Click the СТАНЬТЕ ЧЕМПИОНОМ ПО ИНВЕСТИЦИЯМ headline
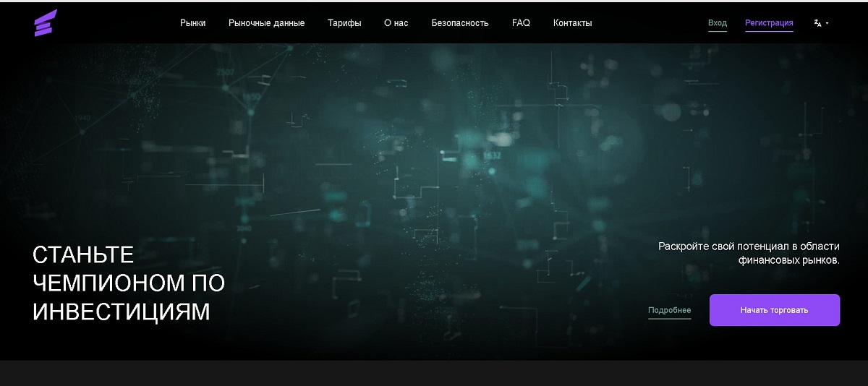 click(129, 283)
